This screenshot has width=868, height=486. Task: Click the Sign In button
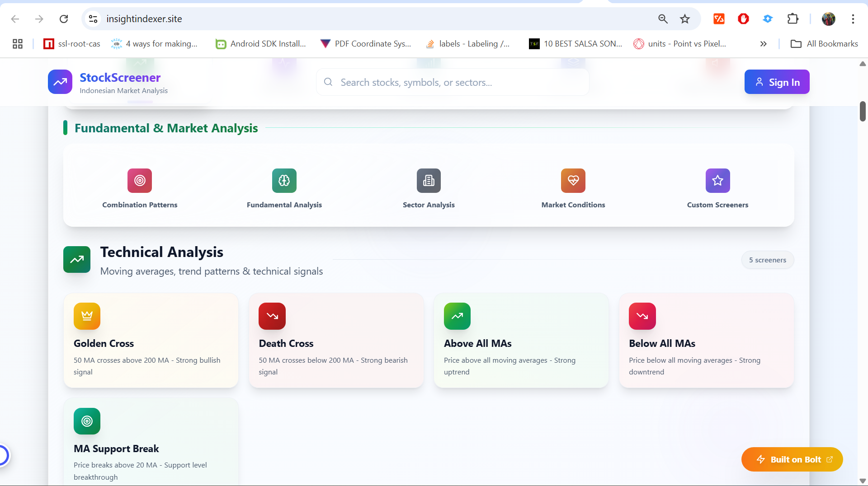pos(777,82)
